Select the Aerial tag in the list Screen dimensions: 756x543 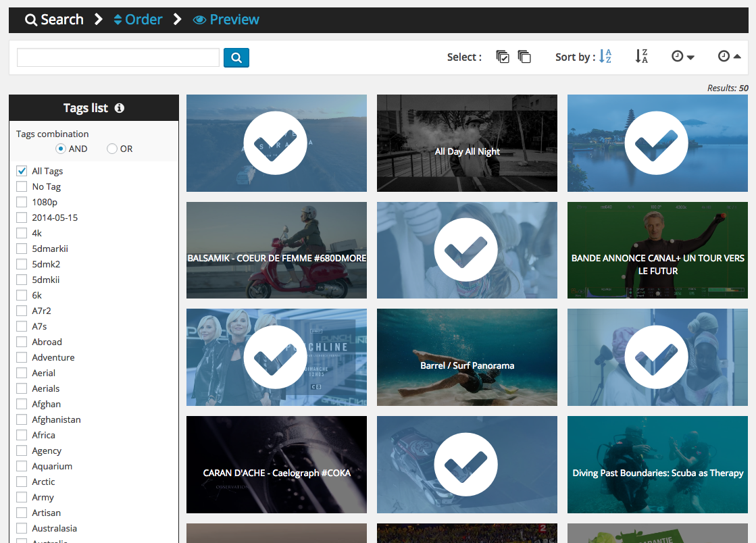tap(21, 373)
